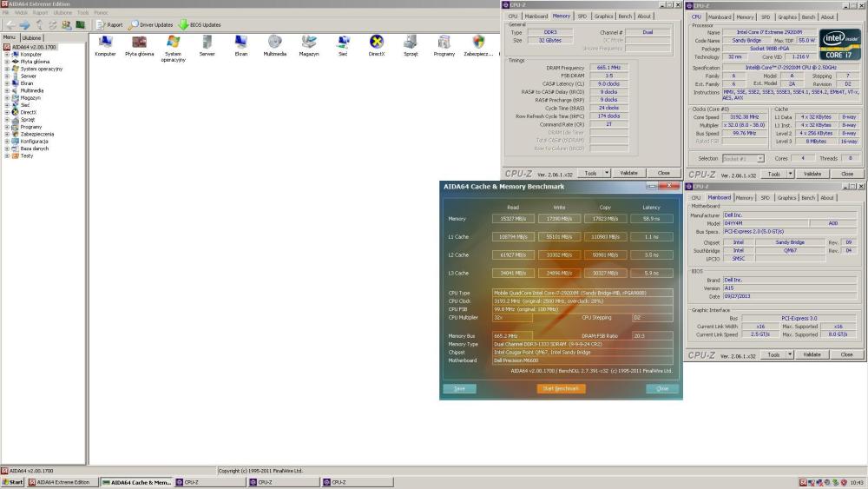This screenshot has width=868, height=489.
Task: Open Tools dropdown arrow in CPU-Z Memory window
Action: point(607,173)
